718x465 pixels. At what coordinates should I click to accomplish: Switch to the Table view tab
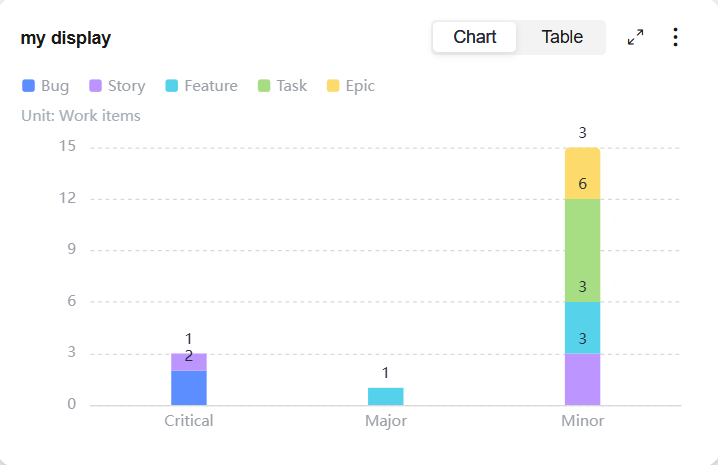tap(562, 38)
